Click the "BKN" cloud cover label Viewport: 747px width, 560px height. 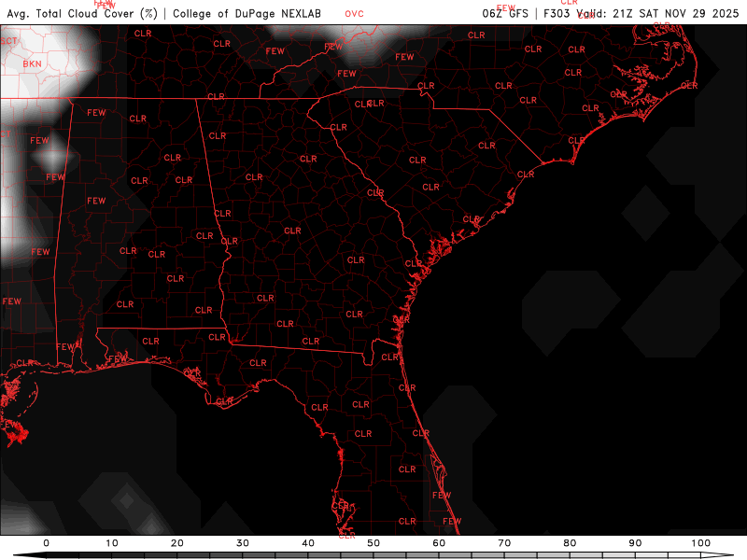32,63
